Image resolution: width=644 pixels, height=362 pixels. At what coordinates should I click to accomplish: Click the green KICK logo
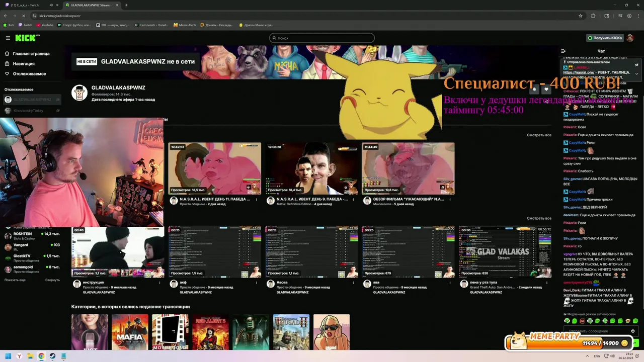coord(27,38)
